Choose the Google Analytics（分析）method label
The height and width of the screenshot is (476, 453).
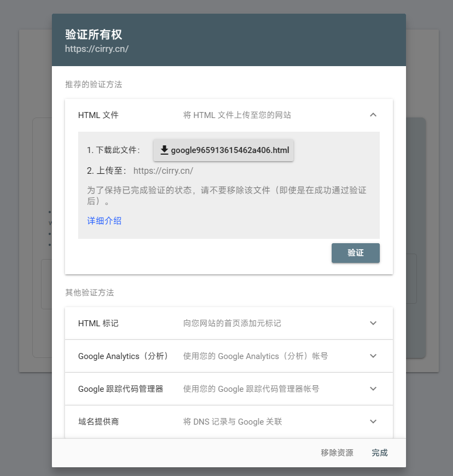(123, 356)
